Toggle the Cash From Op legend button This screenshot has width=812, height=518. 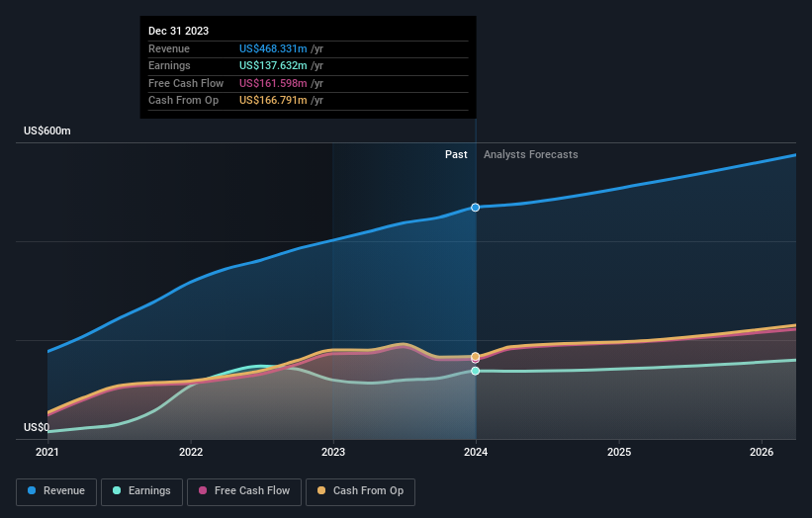[360, 491]
